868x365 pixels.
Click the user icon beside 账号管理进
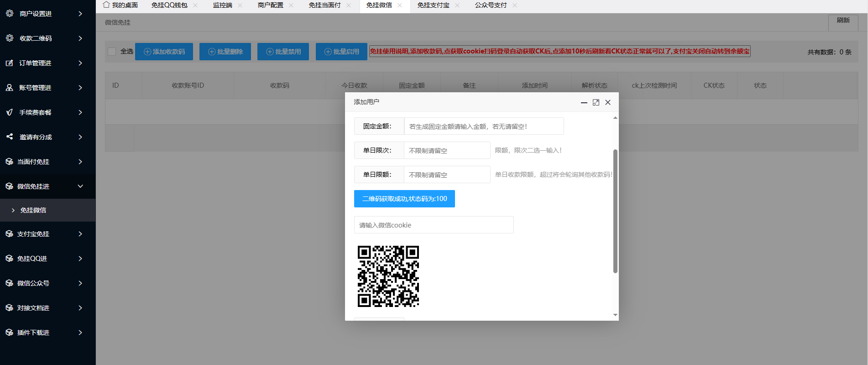pos(10,88)
